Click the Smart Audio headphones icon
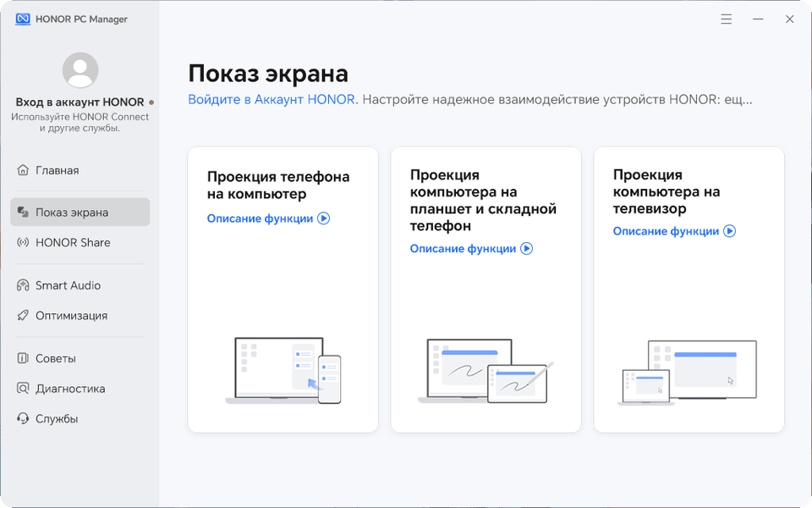 tap(23, 285)
